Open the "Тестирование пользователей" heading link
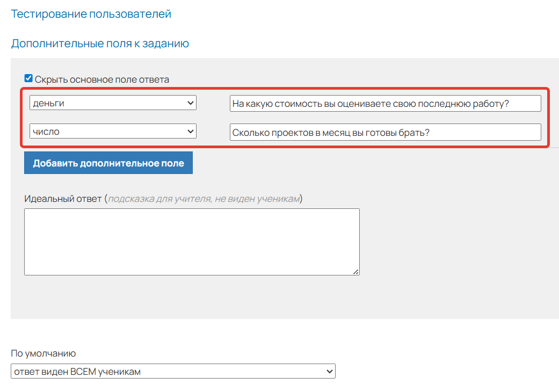 [x=91, y=14]
